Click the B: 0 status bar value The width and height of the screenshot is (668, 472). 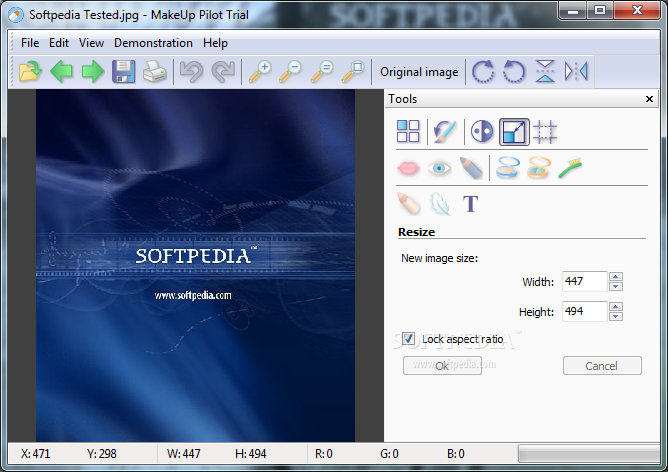(456, 454)
